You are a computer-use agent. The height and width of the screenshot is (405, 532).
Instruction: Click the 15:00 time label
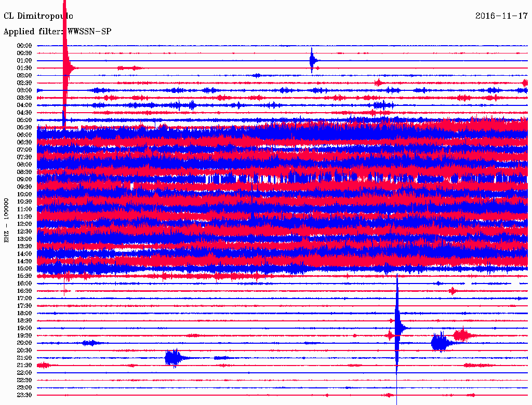[24, 268]
